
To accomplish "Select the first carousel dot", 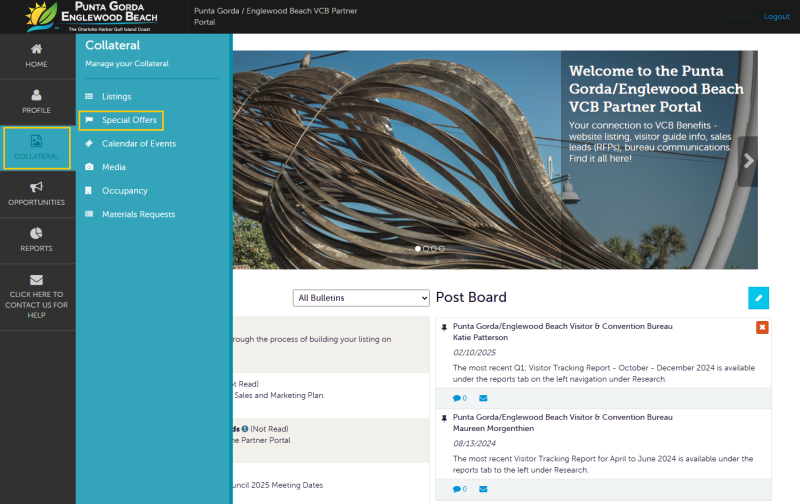I will tap(418, 248).
